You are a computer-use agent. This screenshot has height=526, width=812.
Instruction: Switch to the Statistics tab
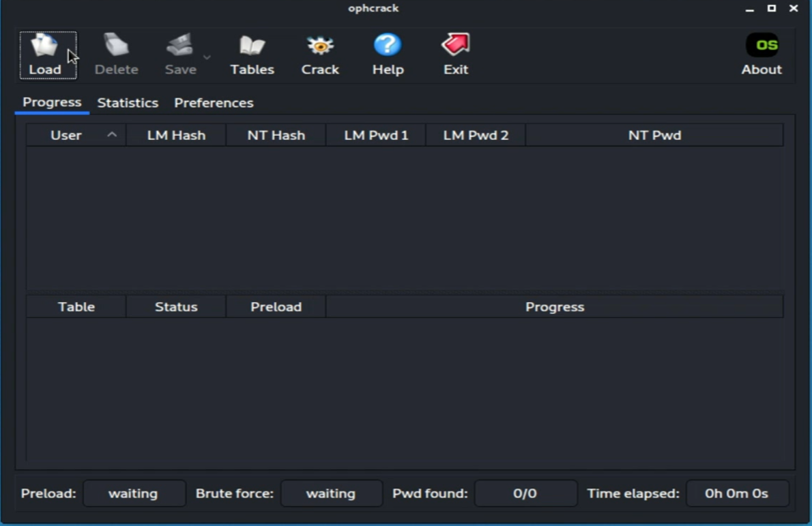(x=128, y=102)
